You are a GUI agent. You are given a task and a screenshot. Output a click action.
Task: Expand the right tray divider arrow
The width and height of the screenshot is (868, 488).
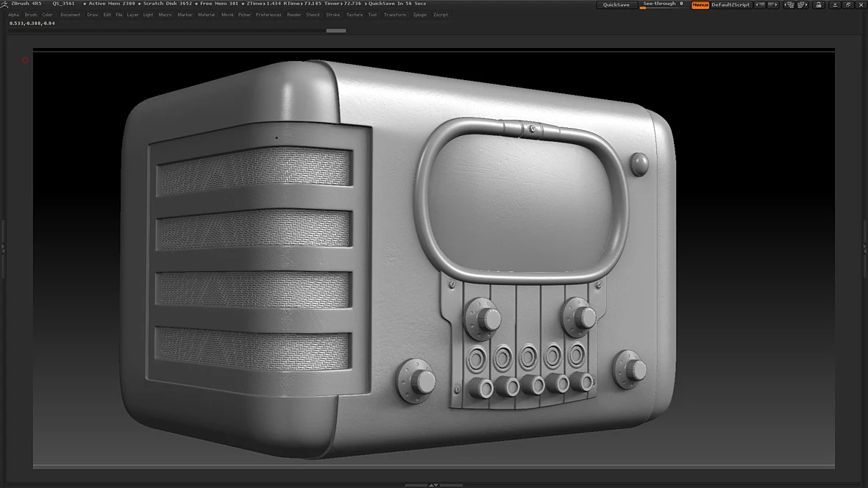[x=865, y=248]
